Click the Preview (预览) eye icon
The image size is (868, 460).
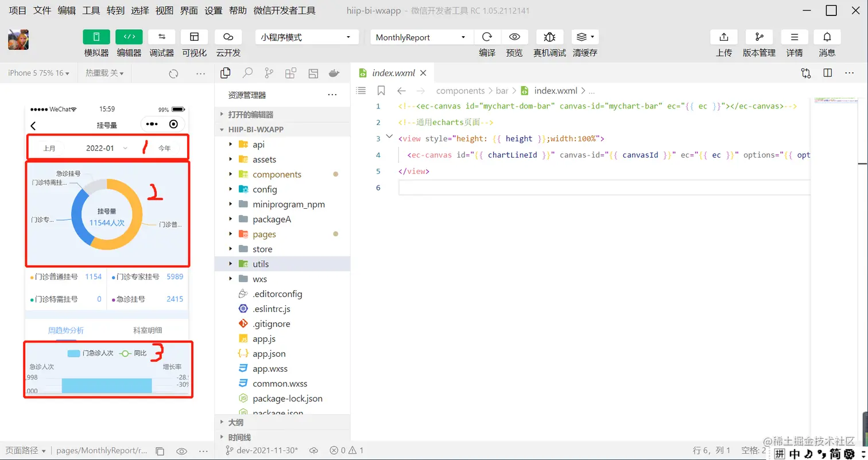click(x=515, y=37)
